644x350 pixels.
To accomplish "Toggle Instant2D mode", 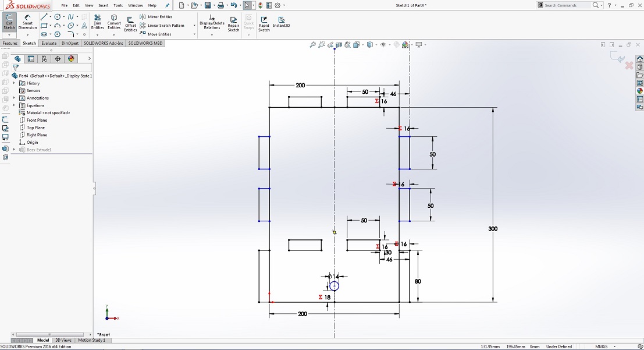I will (282, 22).
